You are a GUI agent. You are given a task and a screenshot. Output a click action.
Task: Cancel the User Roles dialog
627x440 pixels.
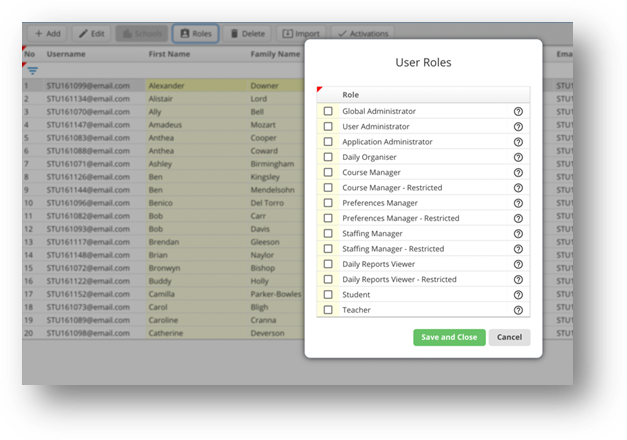coord(509,337)
